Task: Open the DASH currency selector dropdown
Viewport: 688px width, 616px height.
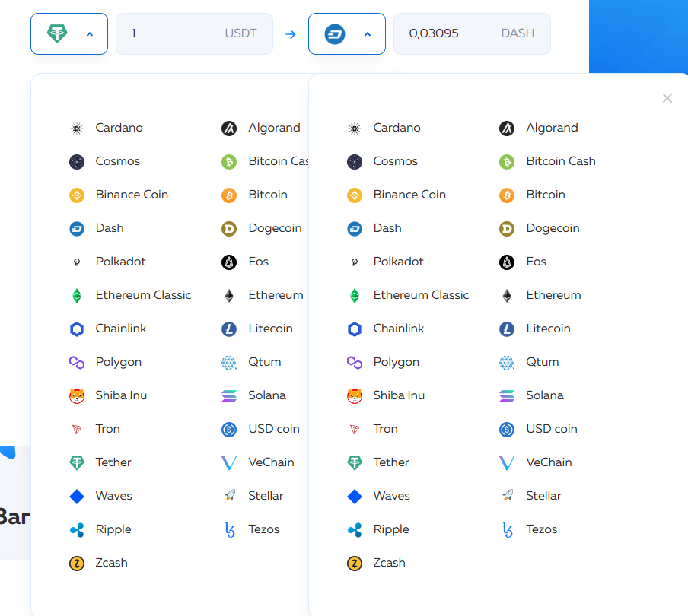Action: 347,33
